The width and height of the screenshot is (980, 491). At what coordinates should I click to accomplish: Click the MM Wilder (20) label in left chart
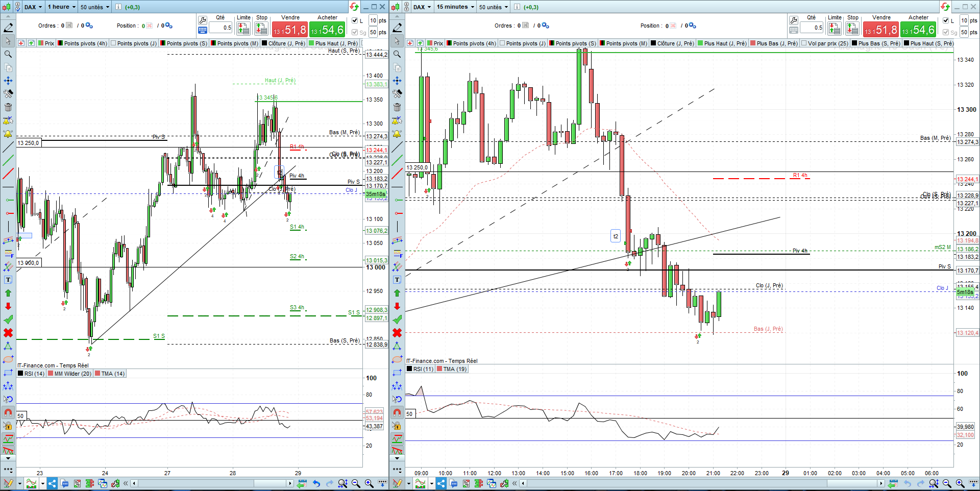(x=70, y=374)
